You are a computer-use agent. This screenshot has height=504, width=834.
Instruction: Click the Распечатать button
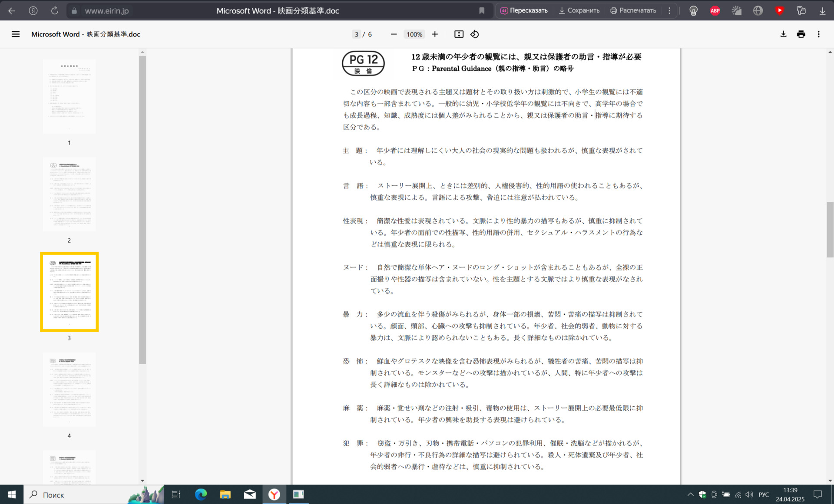[x=633, y=10]
